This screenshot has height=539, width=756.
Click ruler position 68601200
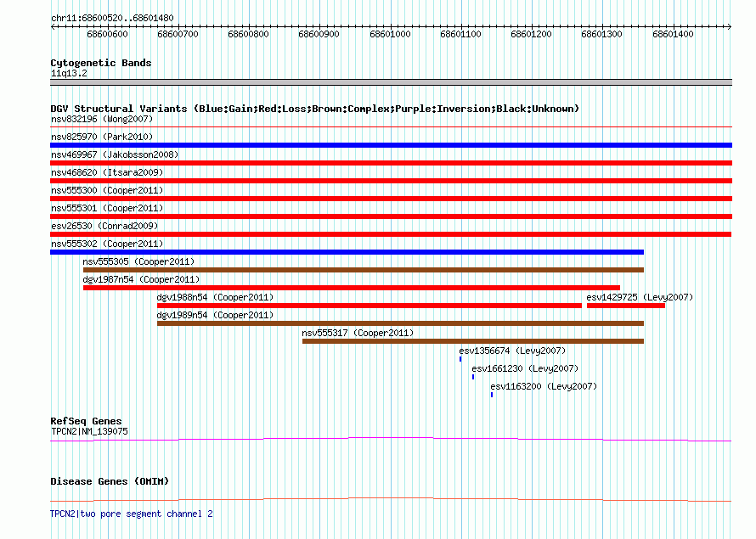531,34
